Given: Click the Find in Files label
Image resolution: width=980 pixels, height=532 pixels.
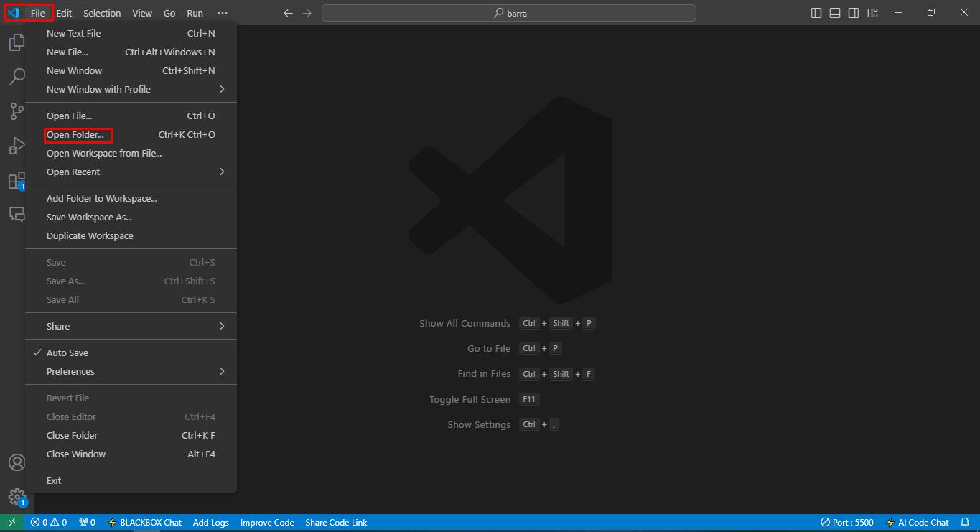Looking at the screenshot, I should [x=484, y=374].
